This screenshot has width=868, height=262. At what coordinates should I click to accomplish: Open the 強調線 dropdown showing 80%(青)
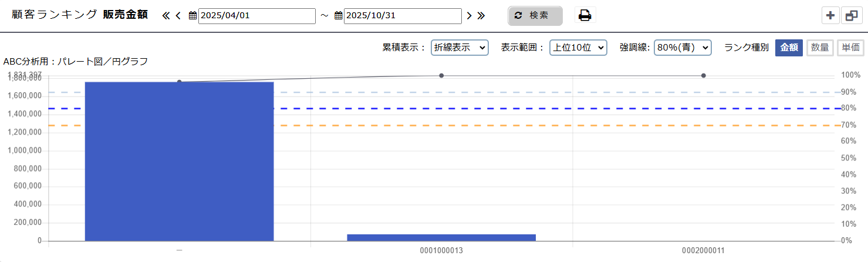683,48
